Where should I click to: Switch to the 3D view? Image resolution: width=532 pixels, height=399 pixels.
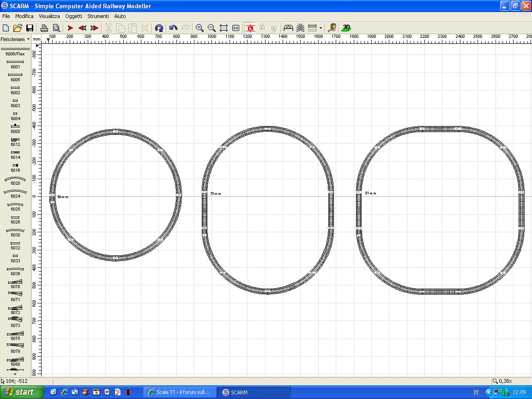(346, 28)
